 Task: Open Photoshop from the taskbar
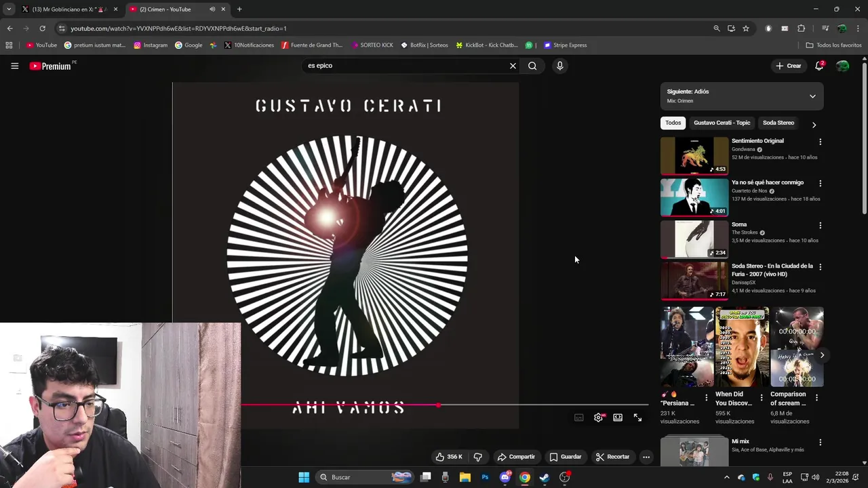tap(485, 477)
